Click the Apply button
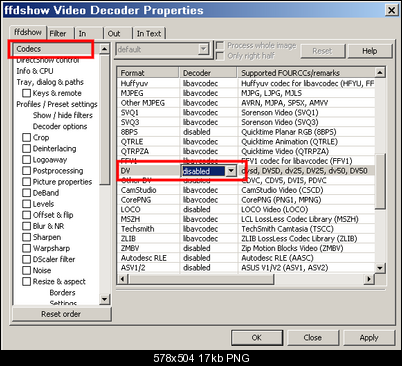 tap(369, 338)
